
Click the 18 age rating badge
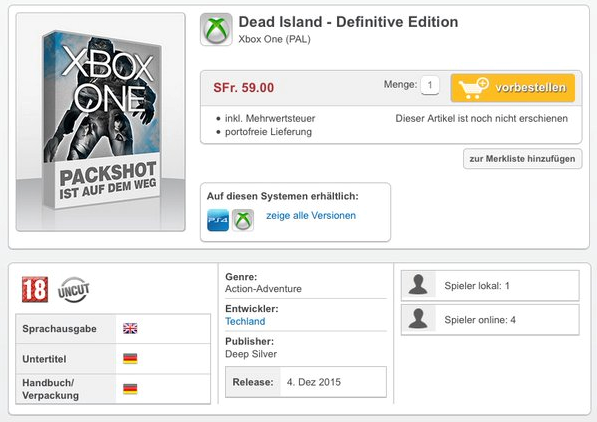(35, 289)
